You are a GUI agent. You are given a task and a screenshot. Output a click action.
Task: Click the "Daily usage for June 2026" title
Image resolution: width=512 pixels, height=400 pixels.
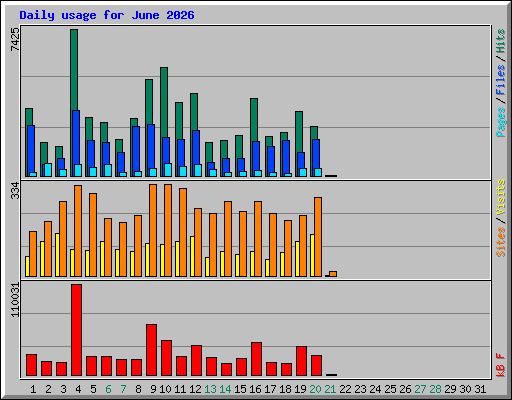(107, 15)
